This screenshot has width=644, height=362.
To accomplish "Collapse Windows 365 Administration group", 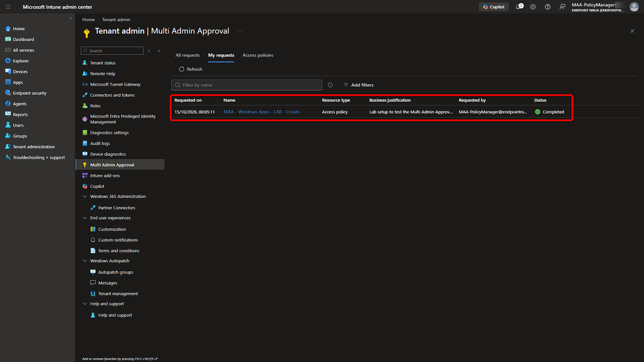I will point(85,197).
